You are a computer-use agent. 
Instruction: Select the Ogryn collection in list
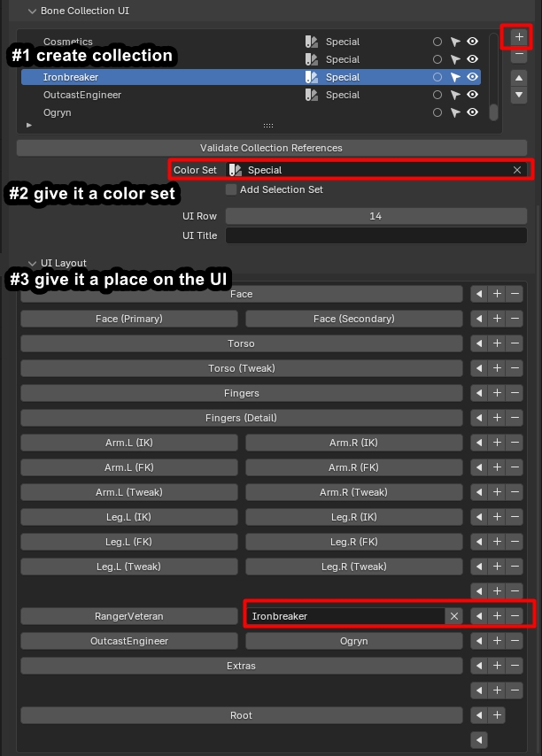(58, 112)
